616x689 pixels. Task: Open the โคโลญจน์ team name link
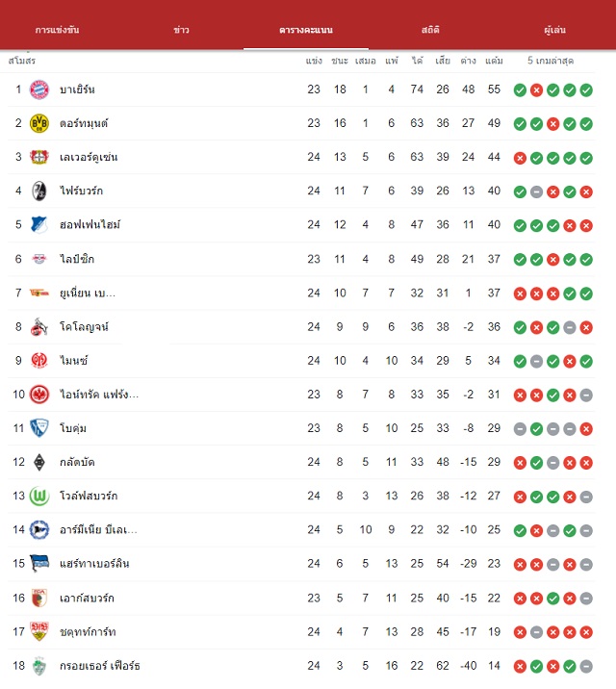tap(85, 327)
